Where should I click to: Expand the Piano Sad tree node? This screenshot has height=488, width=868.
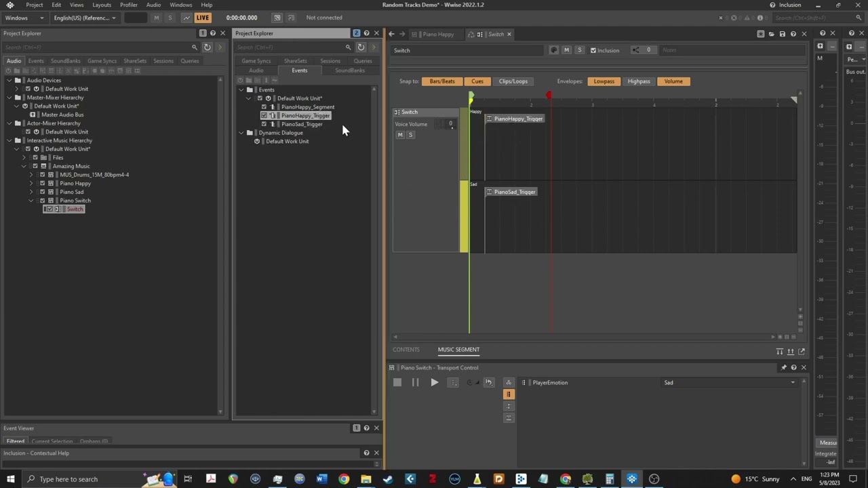point(31,192)
